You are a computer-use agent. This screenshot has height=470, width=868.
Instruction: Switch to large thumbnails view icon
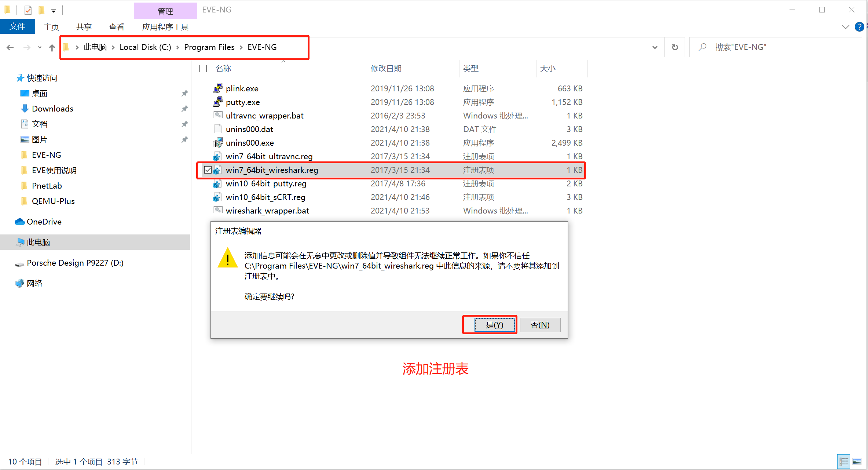(x=857, y=461)
